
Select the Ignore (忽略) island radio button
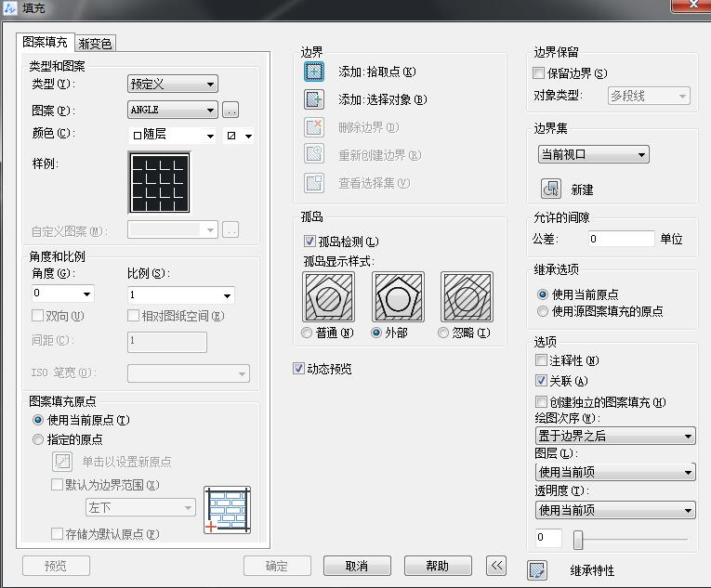click(x=443, y=333)
